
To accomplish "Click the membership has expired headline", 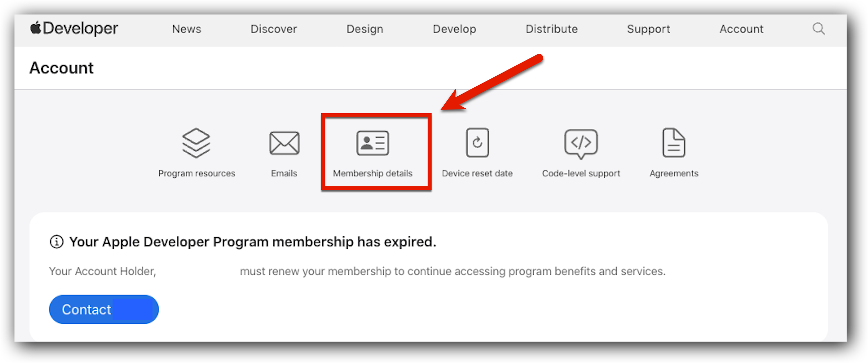I will 253,242.
